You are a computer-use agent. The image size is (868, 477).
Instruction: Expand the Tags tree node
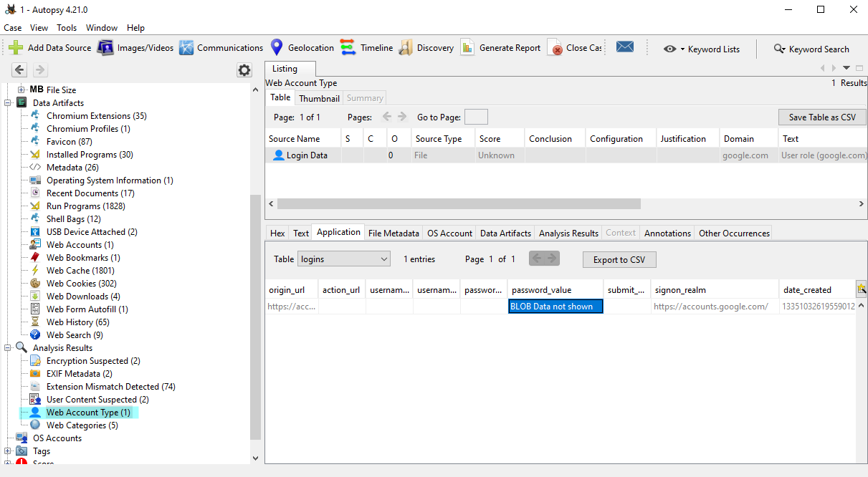coord(8,451)
